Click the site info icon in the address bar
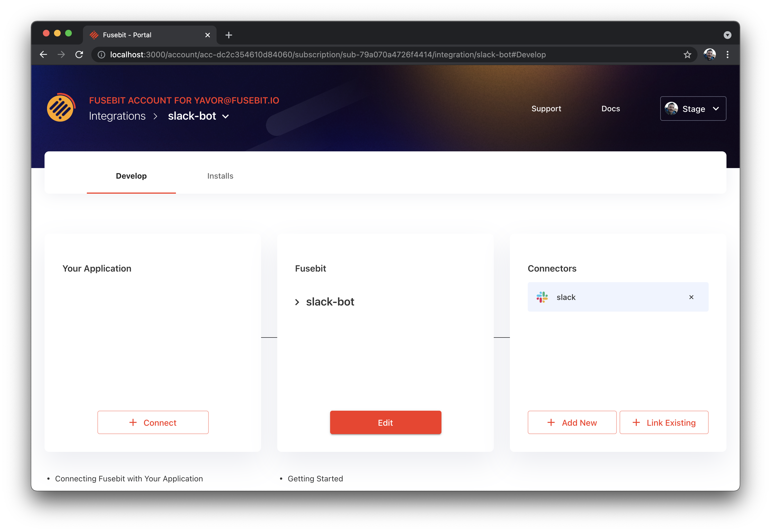This screenshot has height=532, width=771. point(101,54)
